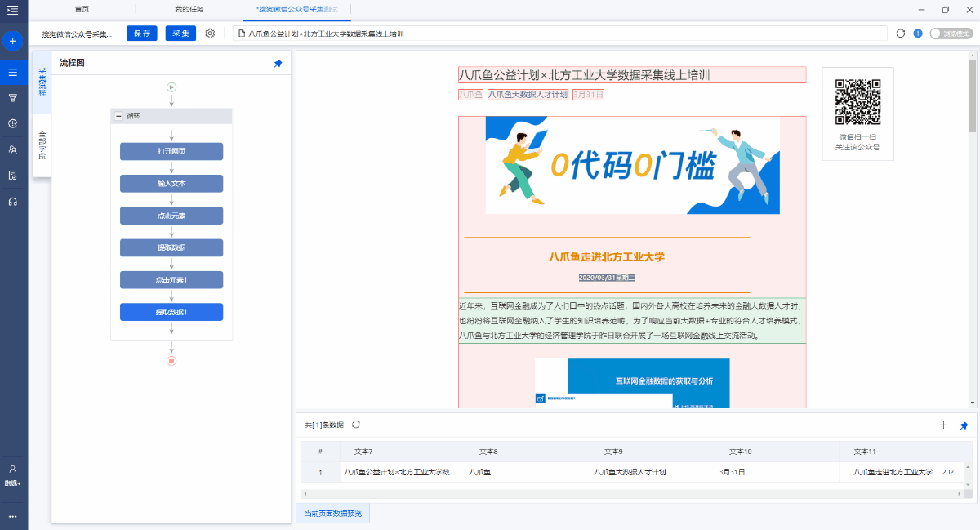Image resolution: width=980 pixels, height=530 pixels.
Task: Switch to the 我的任务 tab
Action: [x=189, y=9]
